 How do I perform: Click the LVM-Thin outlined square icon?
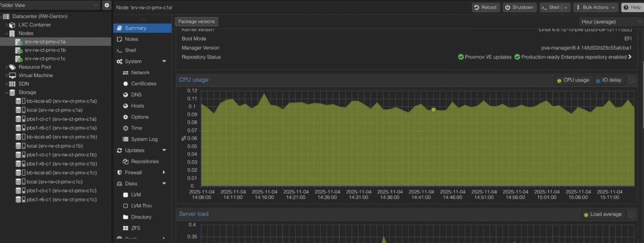126,206
